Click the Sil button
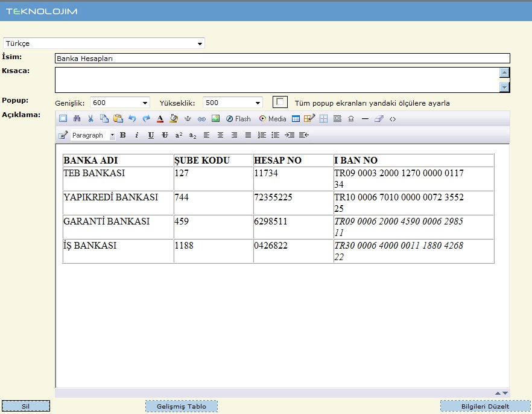The width and height of the screenshot is (532, 414). (26, 406)
